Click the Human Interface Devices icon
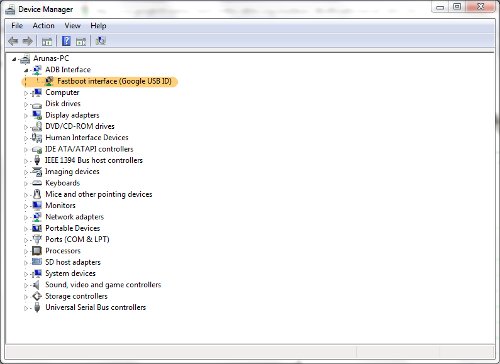Screen dimensions: 500x364 tap(37, 137)
